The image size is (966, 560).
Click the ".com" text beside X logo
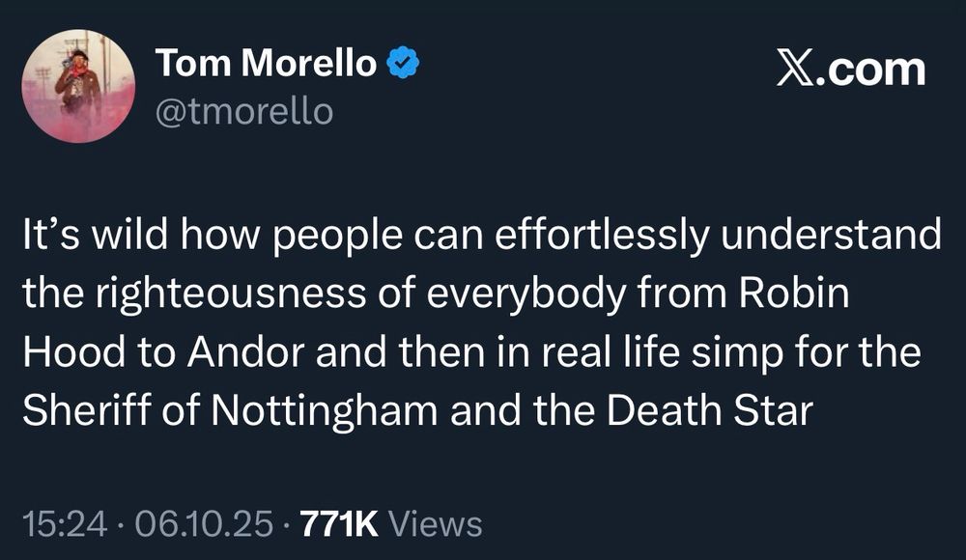point(872,69)
